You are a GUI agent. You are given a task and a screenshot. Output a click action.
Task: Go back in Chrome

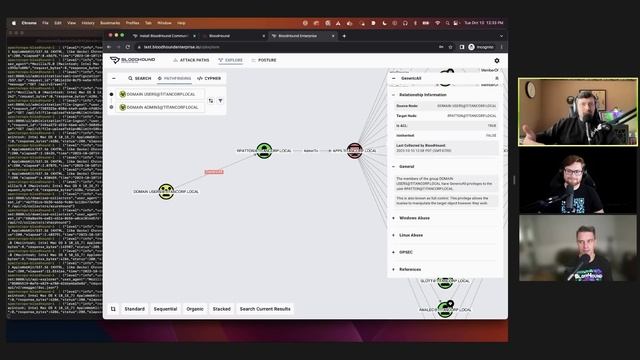pos(109,47)
